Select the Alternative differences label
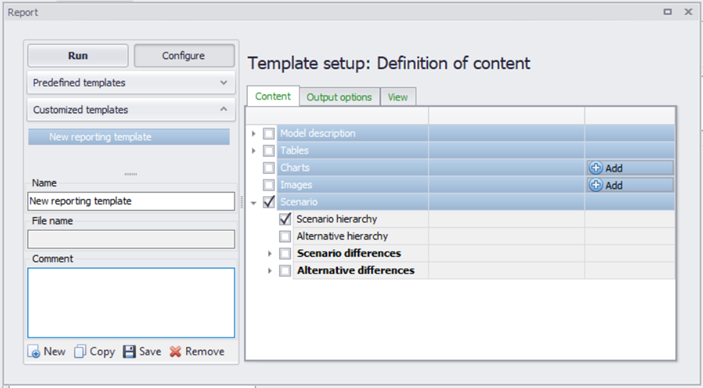This screenshot has height=388, width=703. point(356,270)
